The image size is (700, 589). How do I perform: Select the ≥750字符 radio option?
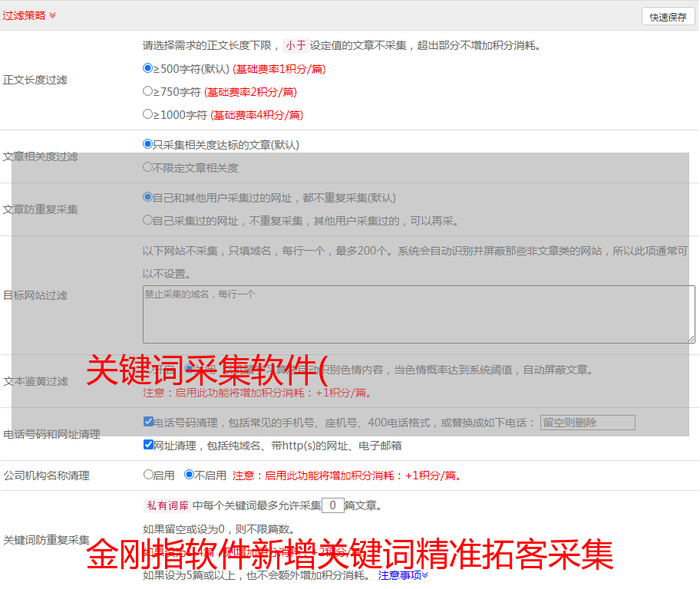coord(148,91)
